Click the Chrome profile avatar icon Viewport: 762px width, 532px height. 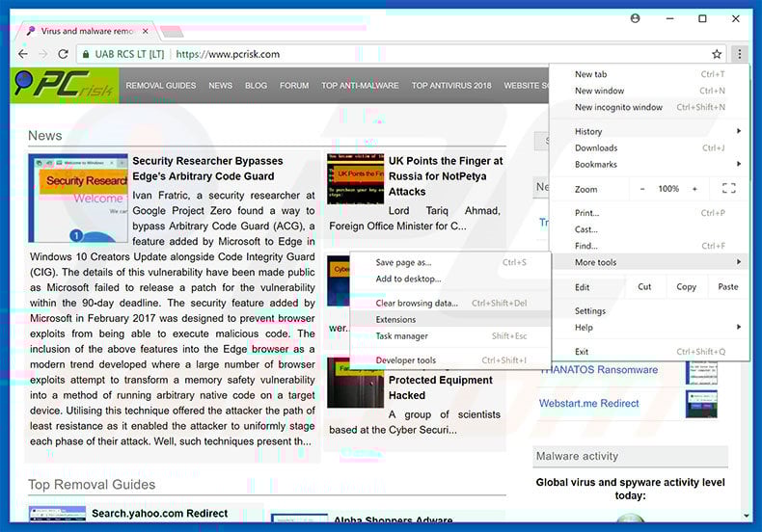[x=636, y=18]
